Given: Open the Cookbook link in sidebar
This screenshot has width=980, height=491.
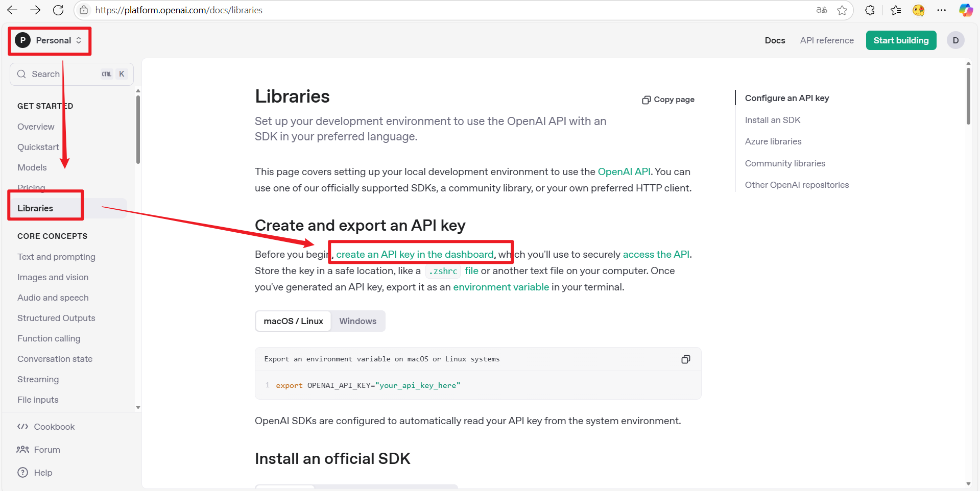Looking at the screenshot, I should tap(46, 427).
